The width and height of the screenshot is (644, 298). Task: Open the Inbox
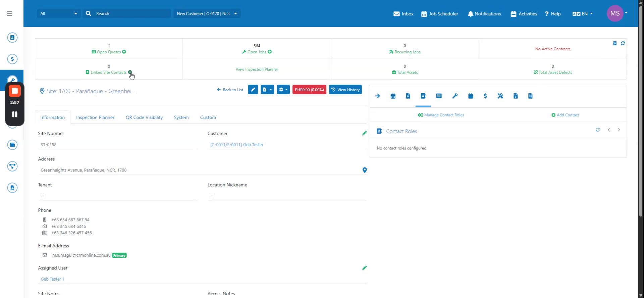[404, 14]
